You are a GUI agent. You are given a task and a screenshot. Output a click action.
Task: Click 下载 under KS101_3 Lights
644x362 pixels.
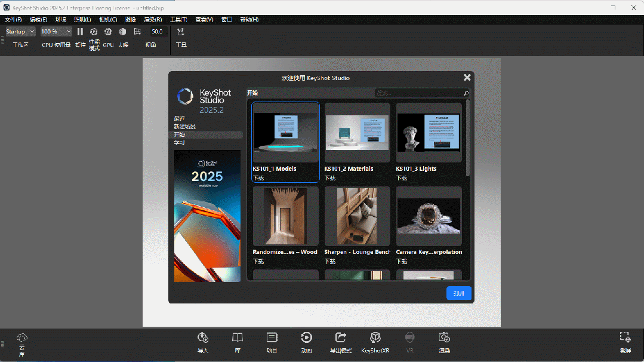[x=402, y=178]
